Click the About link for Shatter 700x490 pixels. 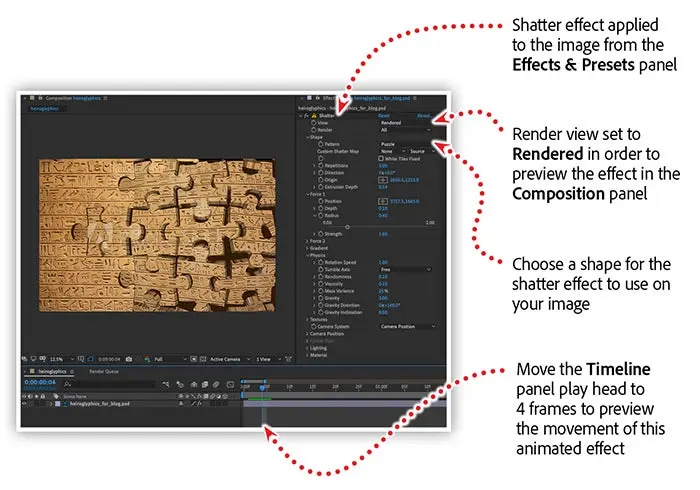(x=423, y=116)
